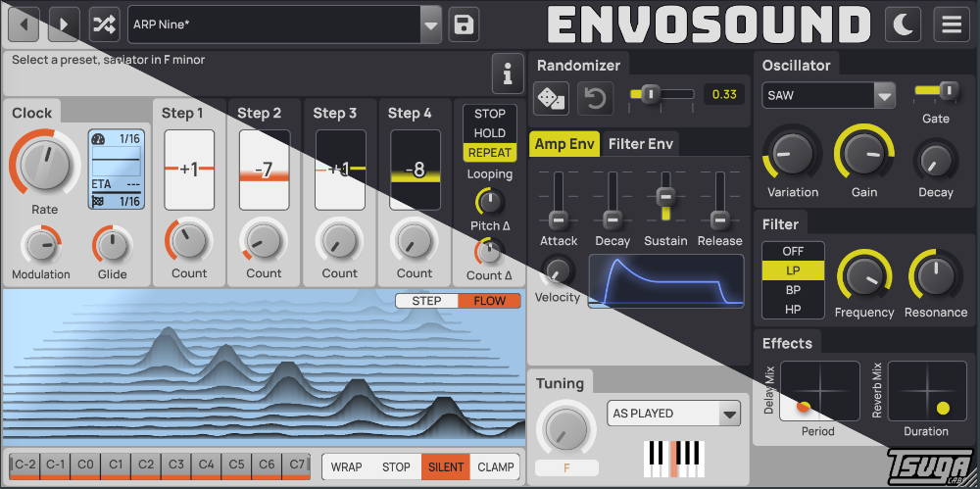Screen dimensions: 980x489
Task: Click the Tuning root note knob
Action: click(566, 429)
